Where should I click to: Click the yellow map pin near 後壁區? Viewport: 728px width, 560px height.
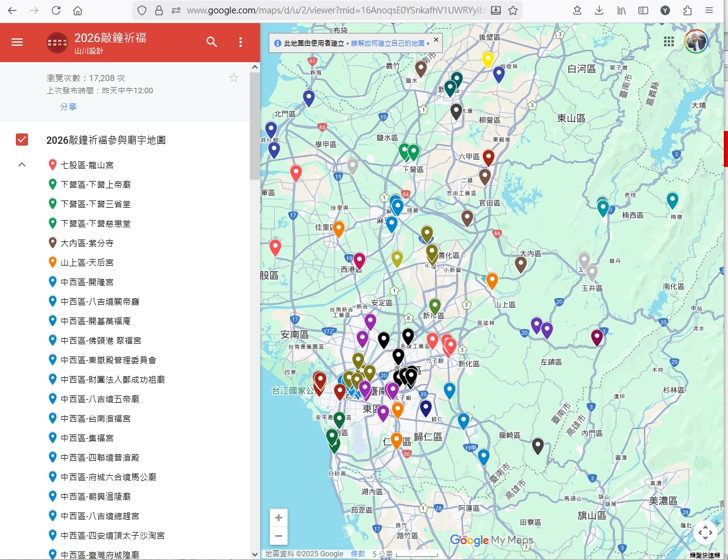pyautogui.click(x=487, y=58)
